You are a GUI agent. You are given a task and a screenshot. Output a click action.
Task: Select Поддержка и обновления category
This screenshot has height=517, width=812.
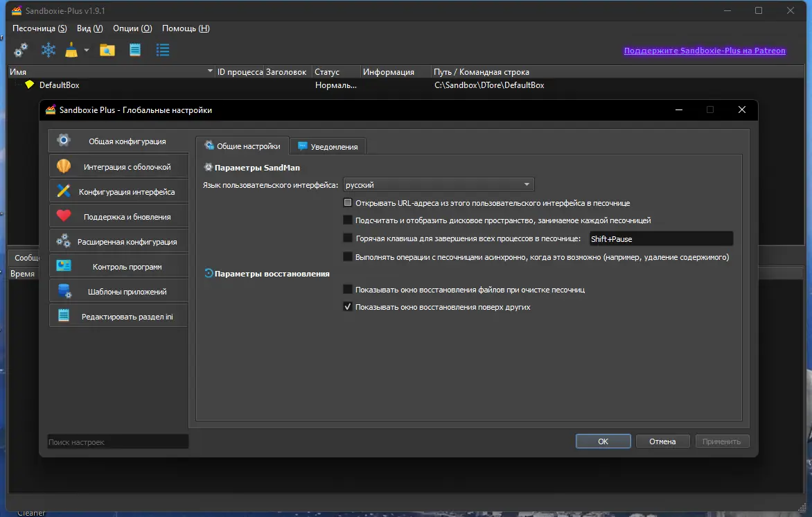click(118, 216)
